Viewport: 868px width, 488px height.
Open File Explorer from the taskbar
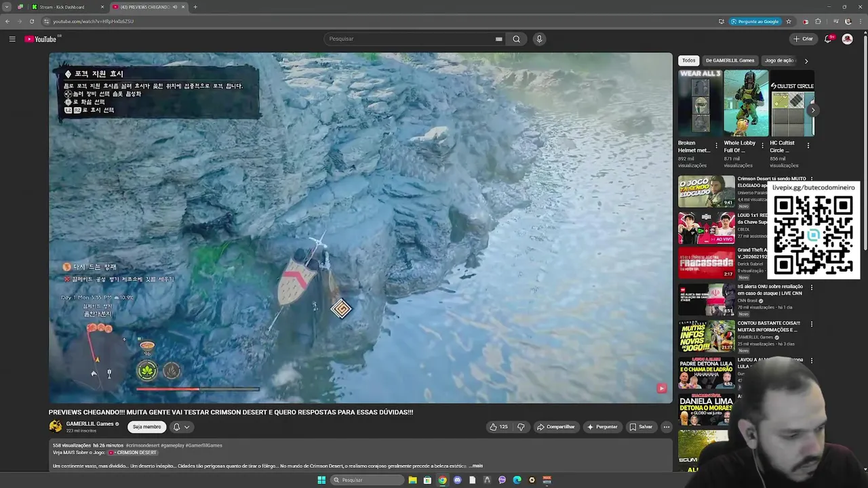tap(412, 480)
